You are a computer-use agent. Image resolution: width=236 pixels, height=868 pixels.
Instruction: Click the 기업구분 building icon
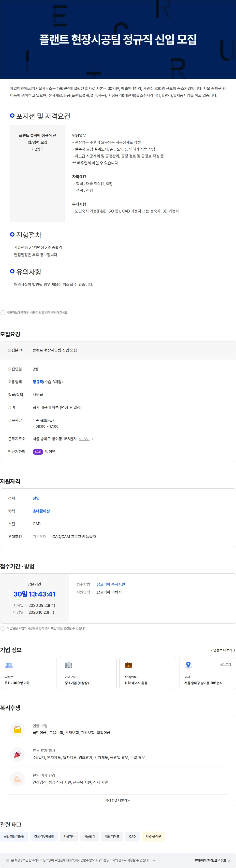pyautogui.click(x=69, y=665)
